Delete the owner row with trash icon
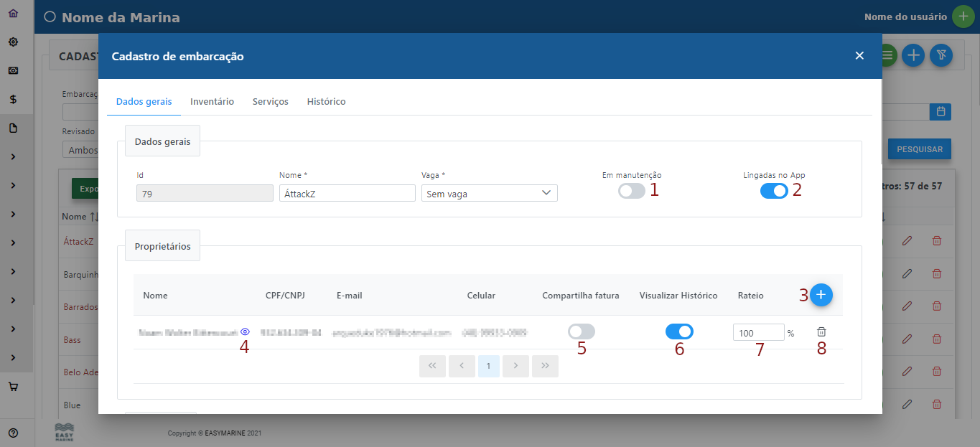The width and height of the screenshot is (980, 447). pos(821,332)
